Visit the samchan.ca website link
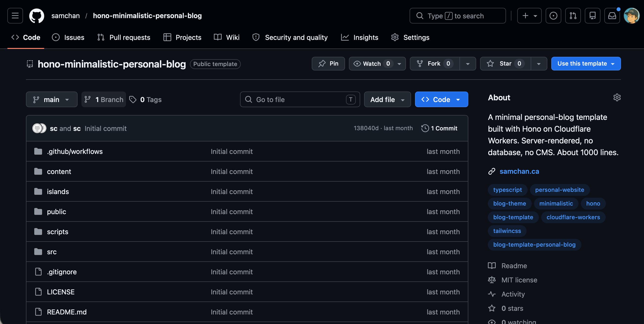Image resolution: width=644 pixels, height=324 pixels. pos(519,171)
